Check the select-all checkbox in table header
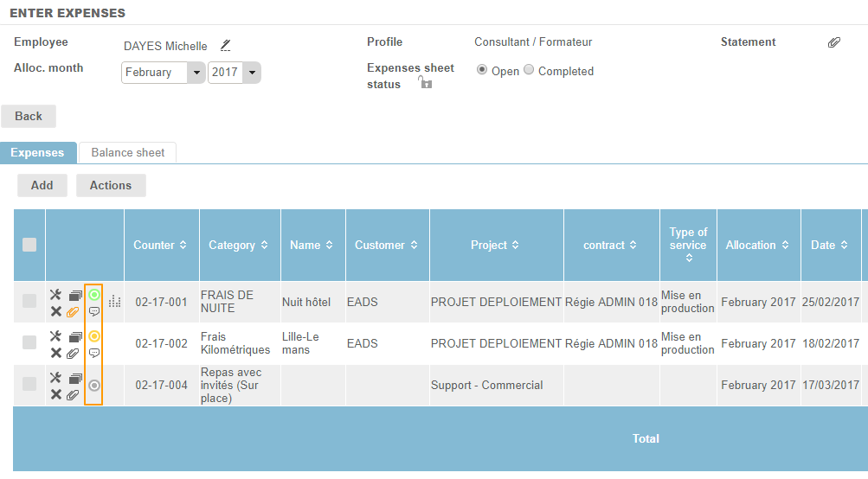The image size is (868, 479). point(29,245)
